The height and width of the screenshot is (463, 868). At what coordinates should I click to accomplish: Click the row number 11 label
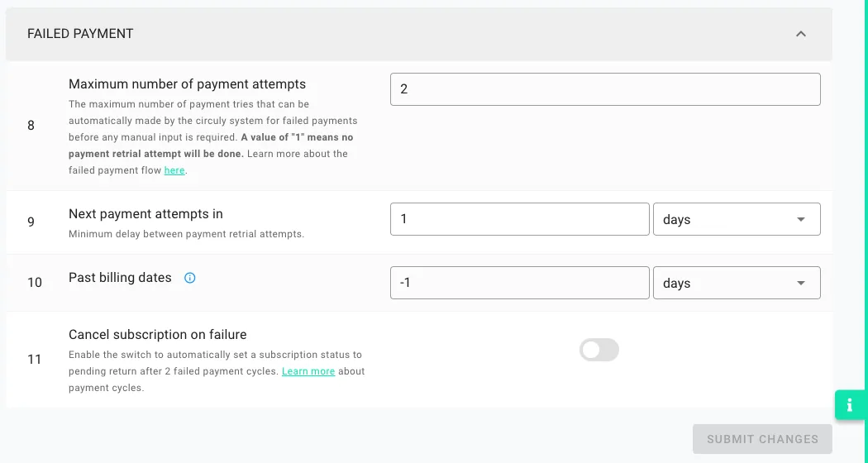(x=35, y=360)
